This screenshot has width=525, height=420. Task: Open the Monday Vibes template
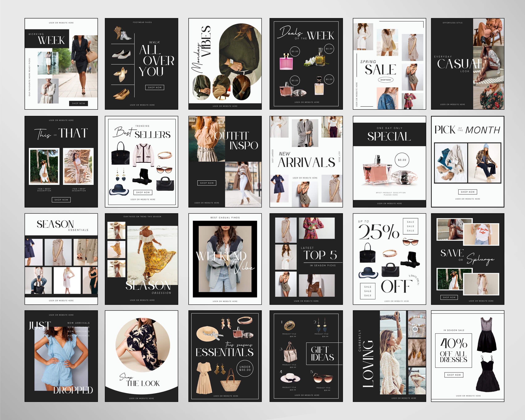click(225, 64)
